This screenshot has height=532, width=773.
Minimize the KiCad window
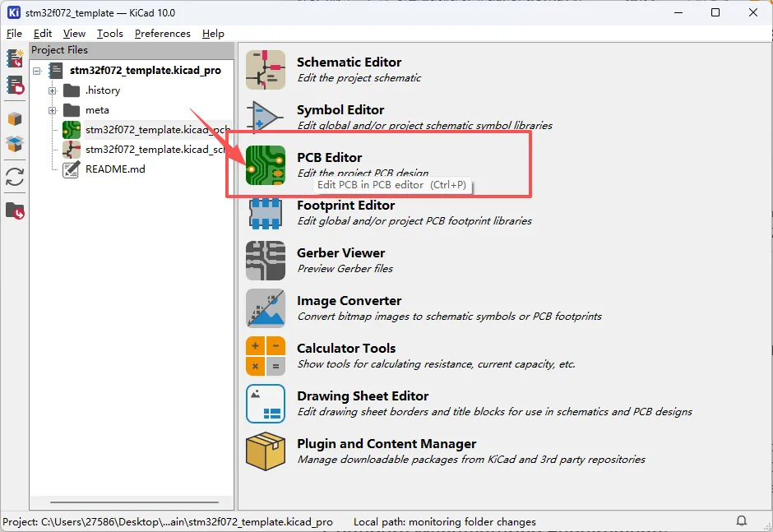[678, 12]
